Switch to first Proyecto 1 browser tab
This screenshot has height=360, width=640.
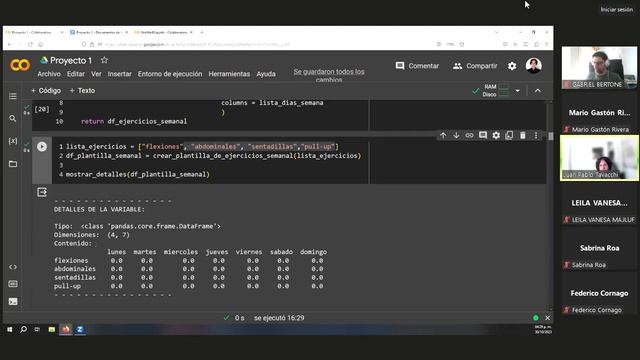point(34,32)
